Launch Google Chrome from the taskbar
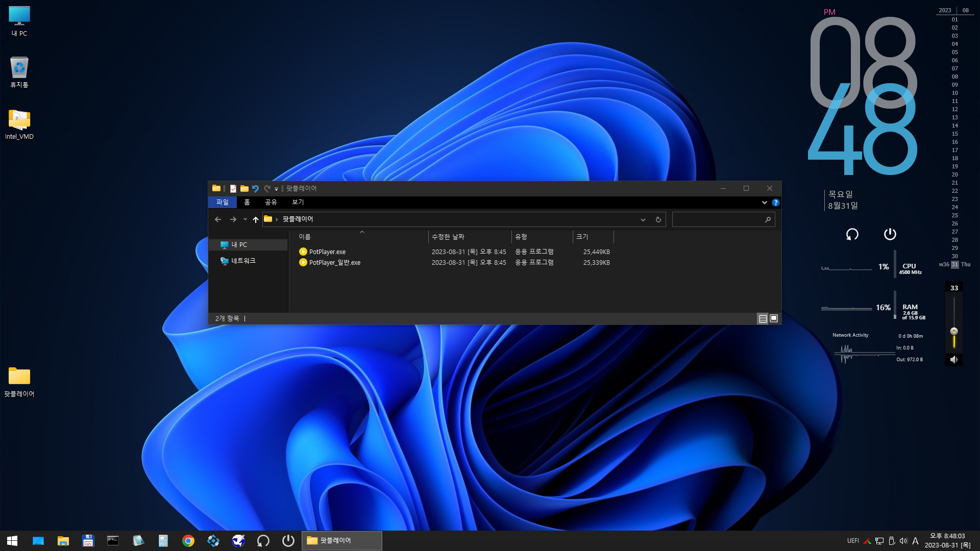This screenshot has height=551, width=980. pyautogui.click(x=188, y=541)
